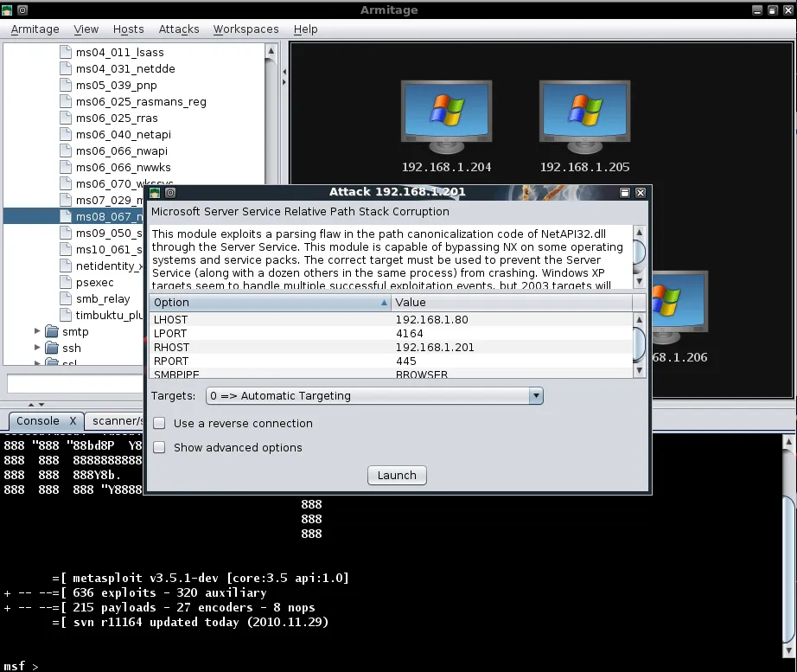Open the Workspaces menu
This screenshot has width=797, height=672.
[245, 29]
